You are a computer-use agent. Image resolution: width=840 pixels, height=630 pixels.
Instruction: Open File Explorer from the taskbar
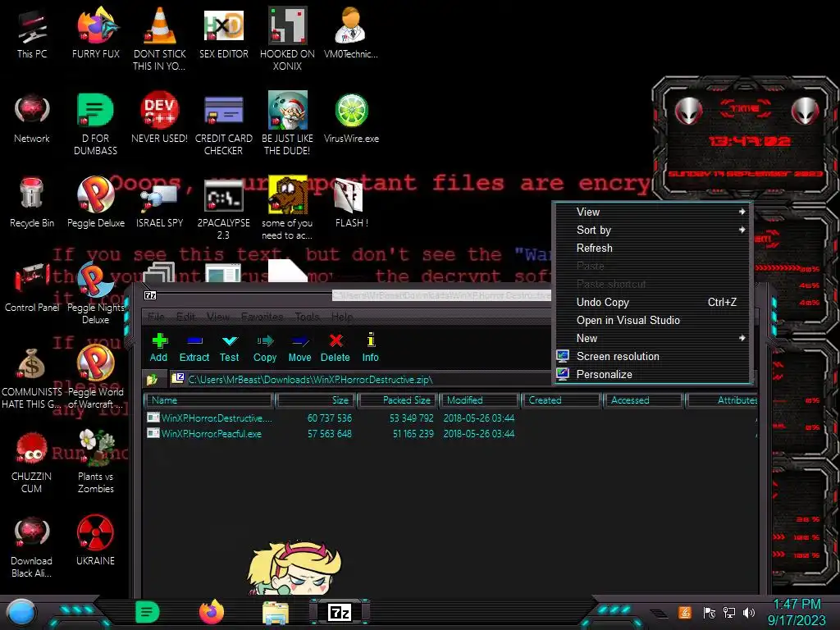[x=276, y=613]
